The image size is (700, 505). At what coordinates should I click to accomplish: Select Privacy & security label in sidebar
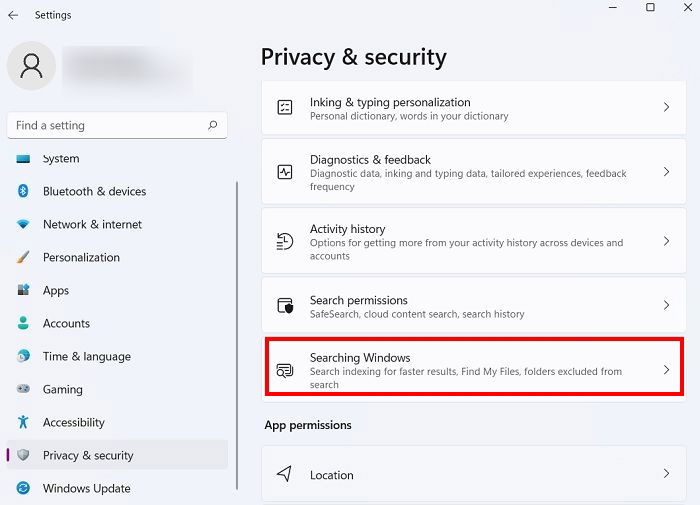[88, 455]
